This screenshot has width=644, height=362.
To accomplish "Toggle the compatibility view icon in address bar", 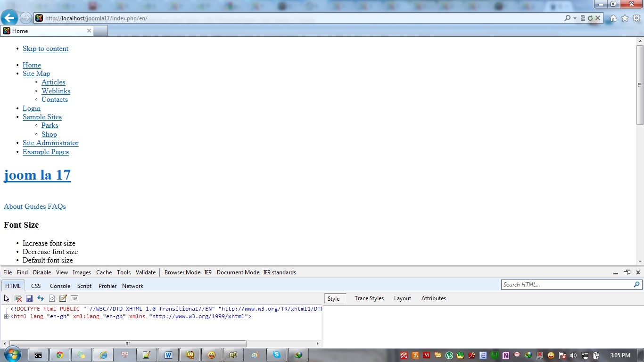I will (x=583, y=18).
